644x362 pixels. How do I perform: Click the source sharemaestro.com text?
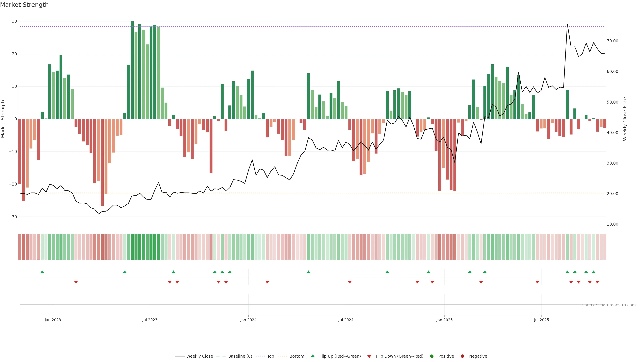[609, 305]
